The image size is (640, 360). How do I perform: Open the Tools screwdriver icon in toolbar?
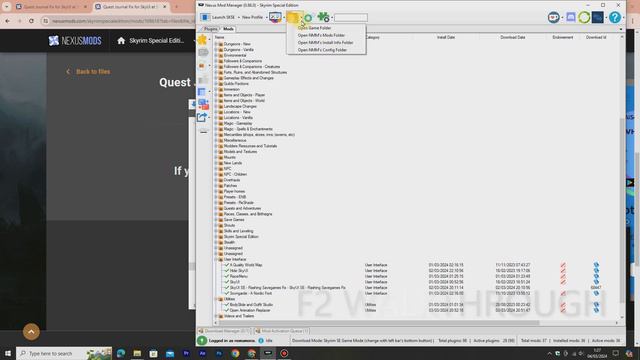[275, 17]
